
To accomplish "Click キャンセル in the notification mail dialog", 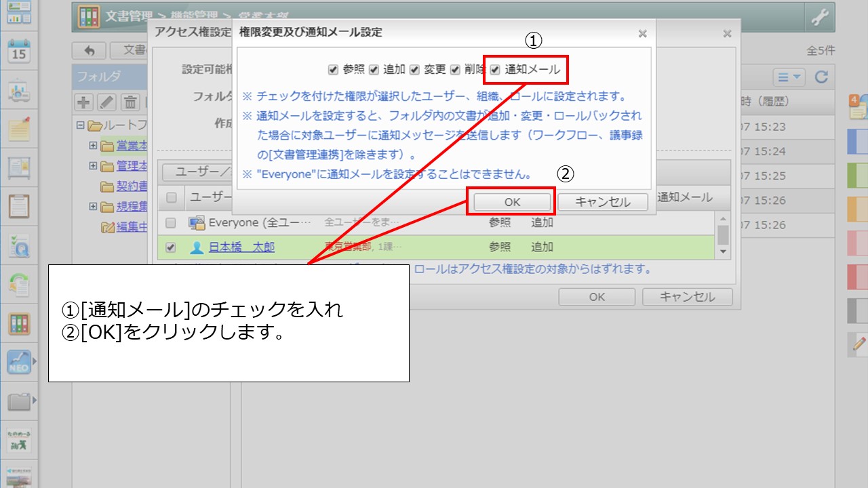I will tap(603, 202).
